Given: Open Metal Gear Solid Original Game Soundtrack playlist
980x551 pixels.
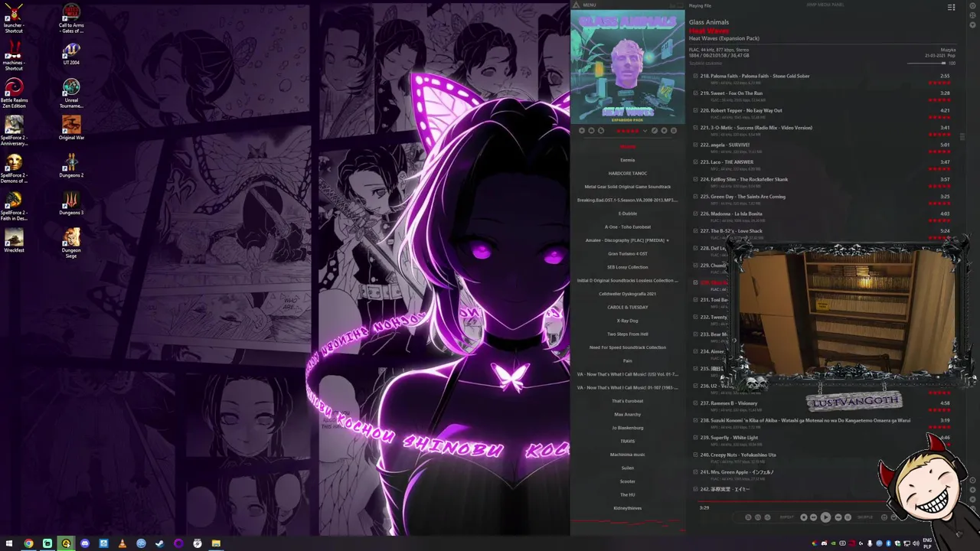Looking at the screenshot, I should tap(627, 187).
